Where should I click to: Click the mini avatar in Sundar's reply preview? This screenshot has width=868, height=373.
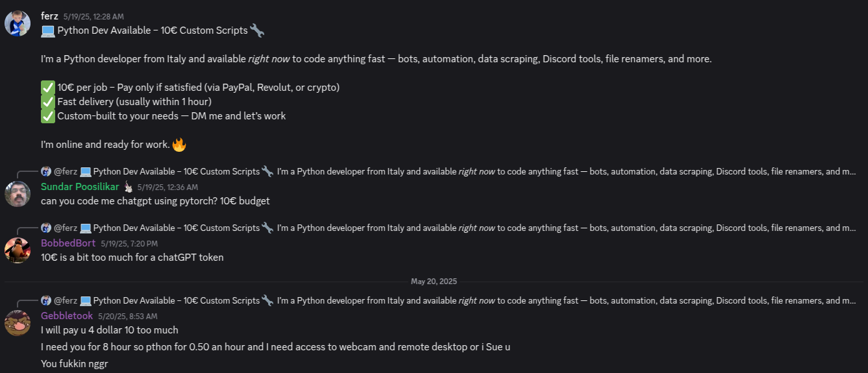pyautogui.click(x=46, y=172)
